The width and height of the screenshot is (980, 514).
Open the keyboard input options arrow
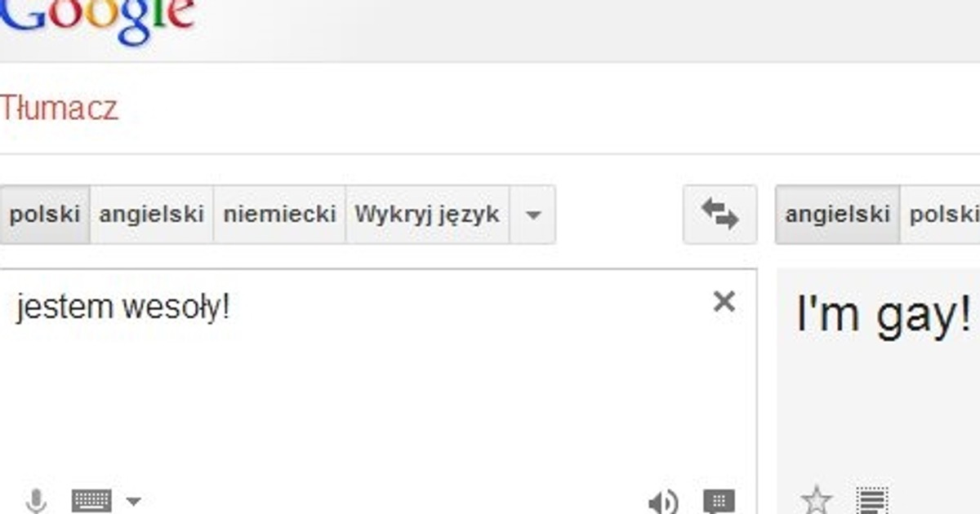pos(133,501)
